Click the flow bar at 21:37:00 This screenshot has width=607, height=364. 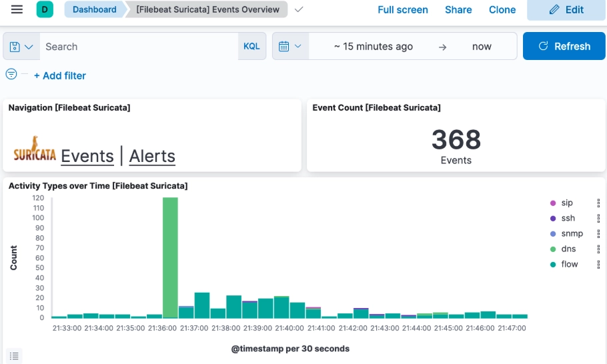202,305
